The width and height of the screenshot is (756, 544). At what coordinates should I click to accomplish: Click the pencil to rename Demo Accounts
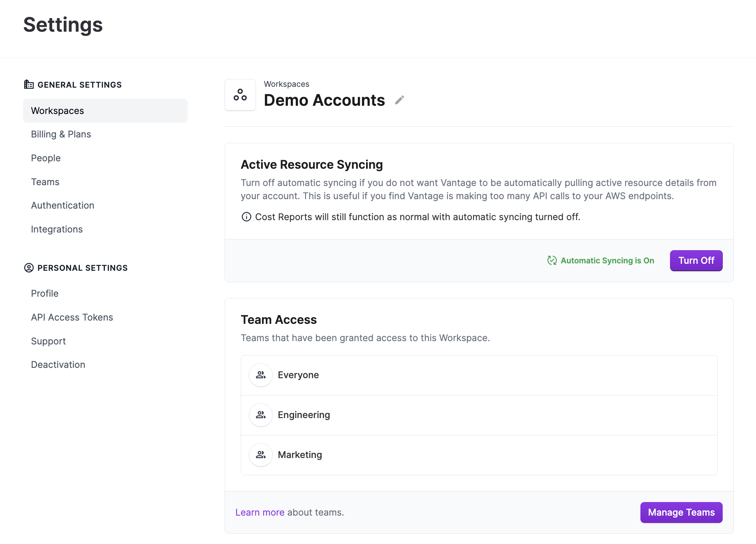click(399, 100)
